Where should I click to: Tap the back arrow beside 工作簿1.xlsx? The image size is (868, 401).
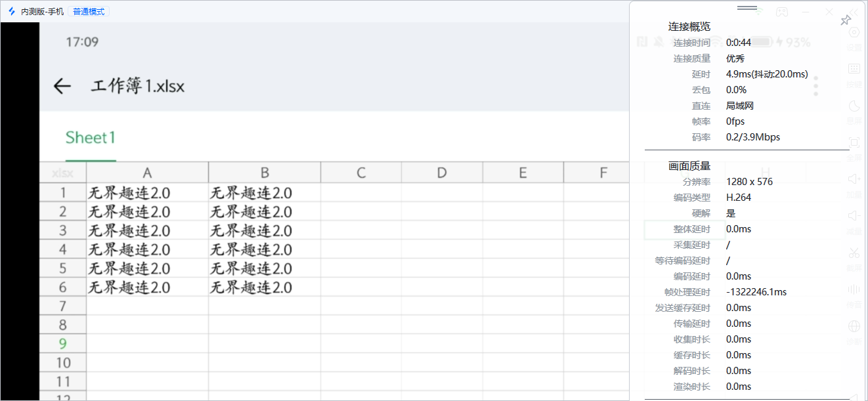click(x=62, y=86)
